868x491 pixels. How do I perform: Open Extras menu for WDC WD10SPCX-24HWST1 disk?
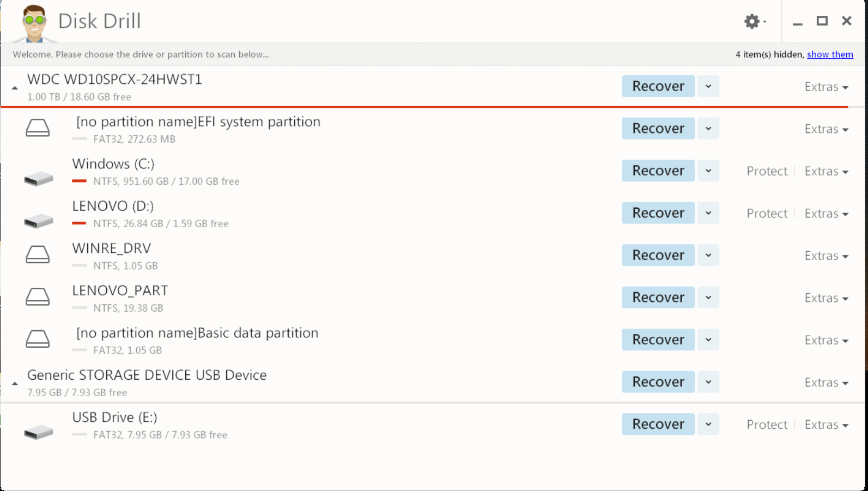pyautogui.click(x=826, y=87)
